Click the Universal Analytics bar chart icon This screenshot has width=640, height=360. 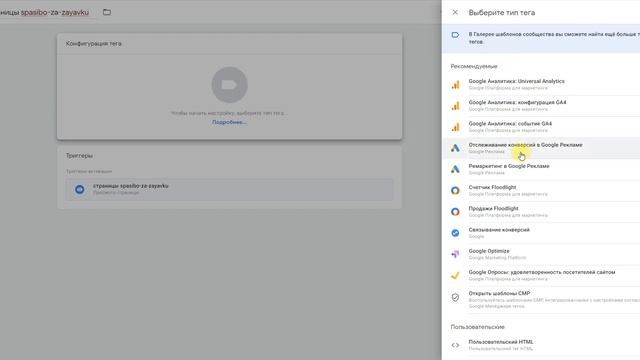point(455,84)
